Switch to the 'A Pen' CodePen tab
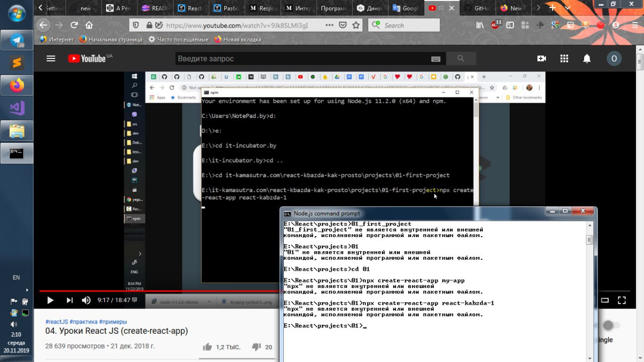Screen dimensions: 644x362 (x=120, y=8)
